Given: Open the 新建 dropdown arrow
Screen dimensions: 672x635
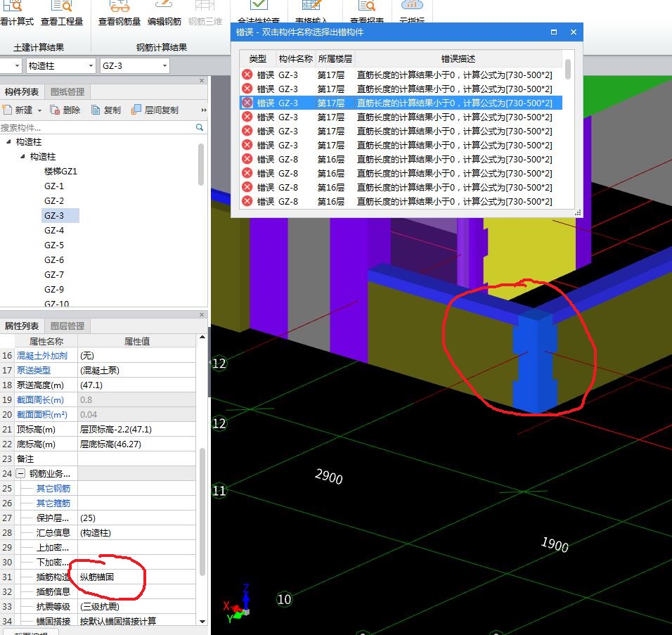Looking at the screenshot, I should tap(39, 110).
